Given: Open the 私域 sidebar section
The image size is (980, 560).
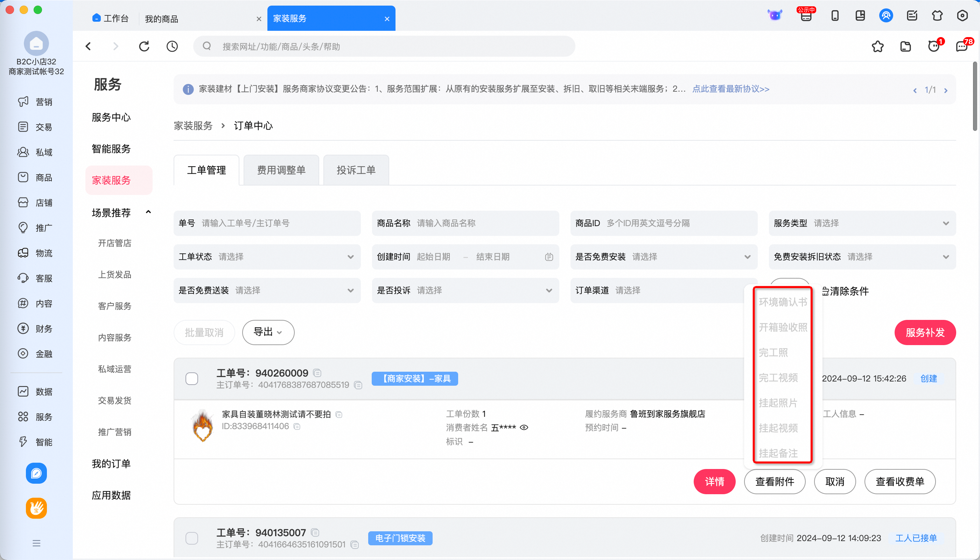Looking at the screenshot, I should pos(35,152).
